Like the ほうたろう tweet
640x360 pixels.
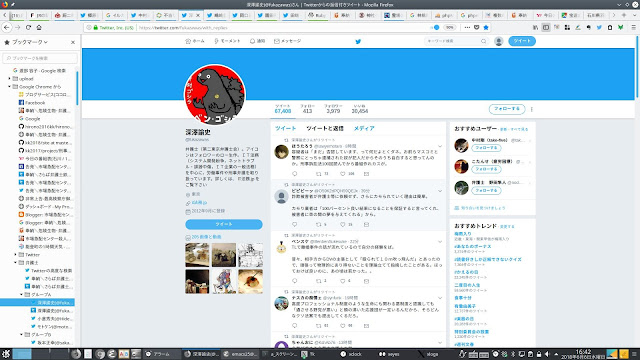343,174
